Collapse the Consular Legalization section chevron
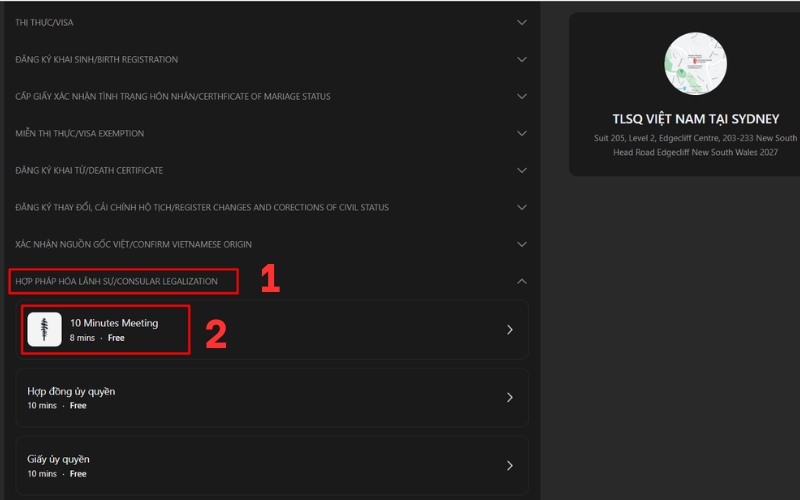Viewport: 800px width, 500px height. [x=521, y=281]
